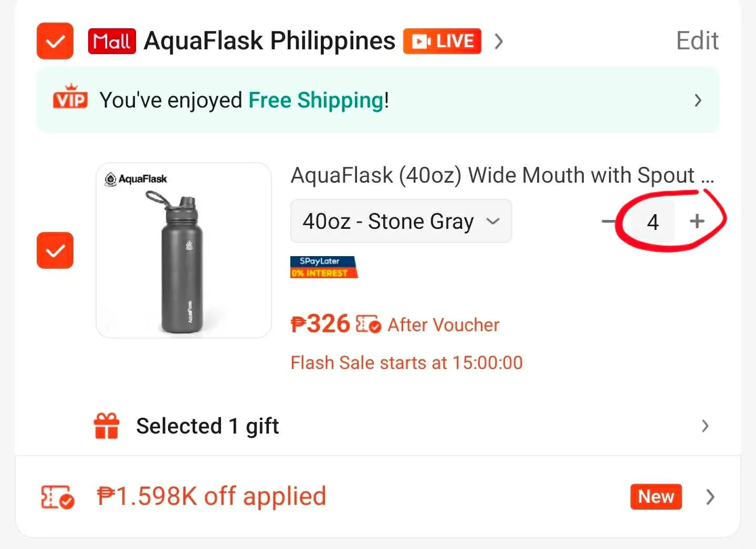The image size is (756, 549).
Task: Open shop page via chevron after LIVE
Action: click(x=499, y=41)
